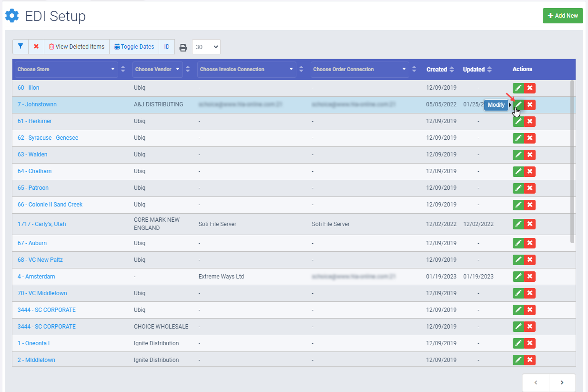This screenshot has height=392, width=588.
Task: Click the printer icon
Action: point(183,47)
